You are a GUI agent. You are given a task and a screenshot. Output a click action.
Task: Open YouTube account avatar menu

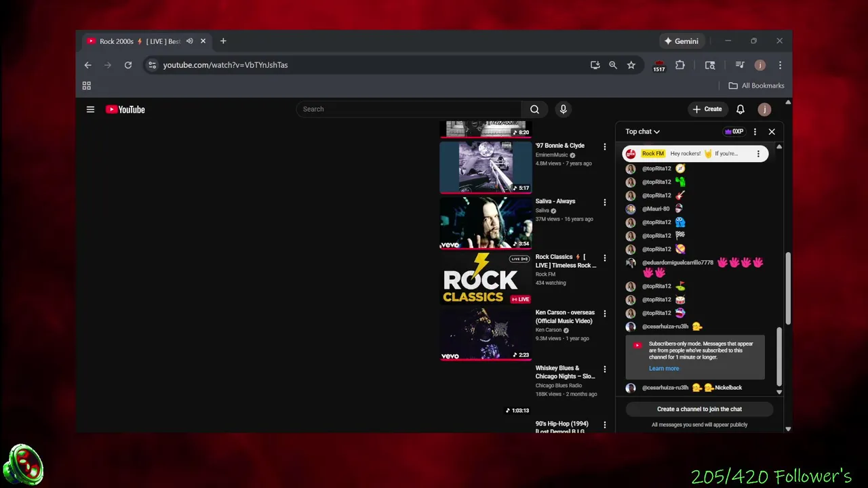pos(764,109)
